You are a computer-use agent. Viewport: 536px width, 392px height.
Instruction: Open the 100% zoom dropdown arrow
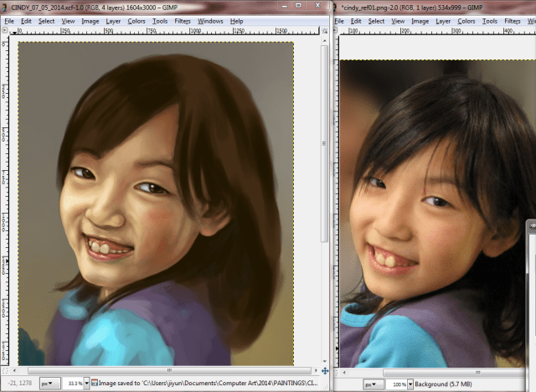(410, 384)
